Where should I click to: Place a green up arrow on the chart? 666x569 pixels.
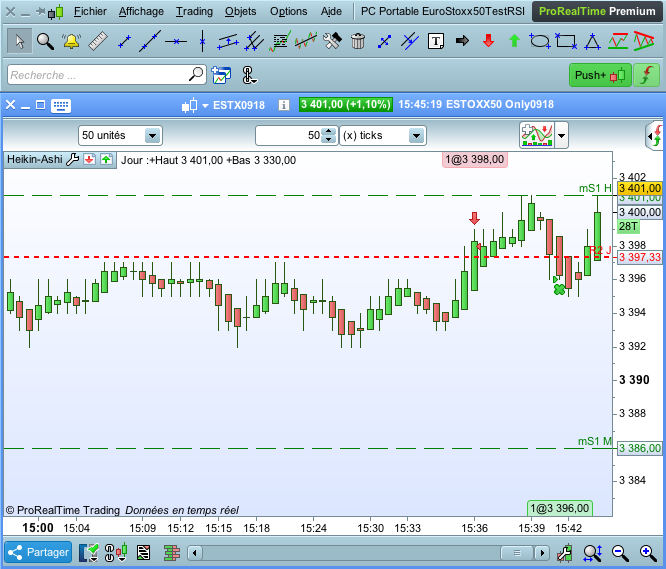coord(514,41)
